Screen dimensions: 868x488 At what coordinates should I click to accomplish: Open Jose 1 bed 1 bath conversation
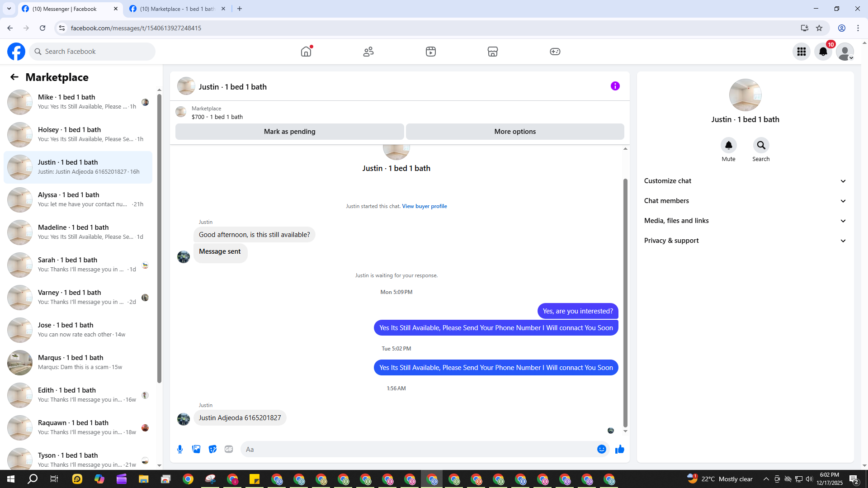[78, 330]
